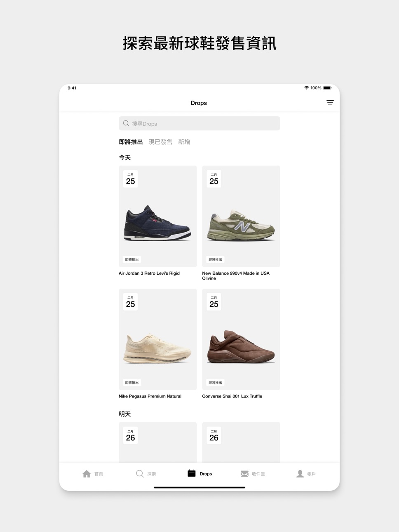Tap the 帳戶 label in bottom bar
Screen dimensions: 399x532
click(312, 474)
